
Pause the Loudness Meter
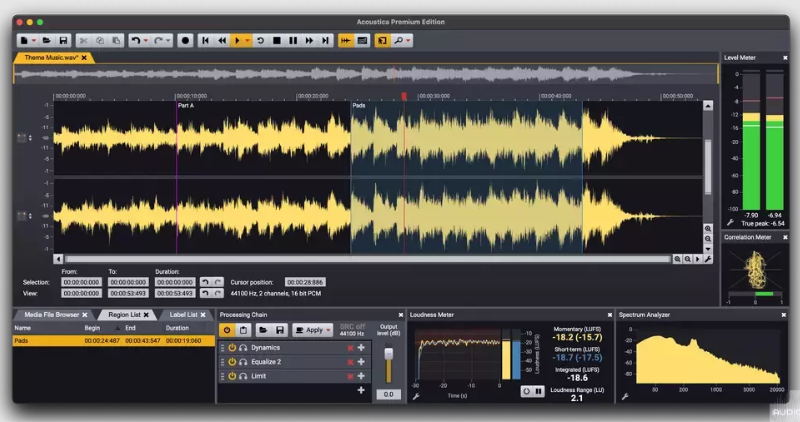coord(538,391)
